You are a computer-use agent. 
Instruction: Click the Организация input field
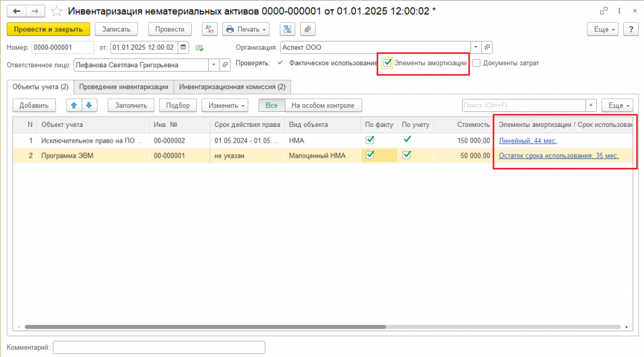tap(375, 47)
